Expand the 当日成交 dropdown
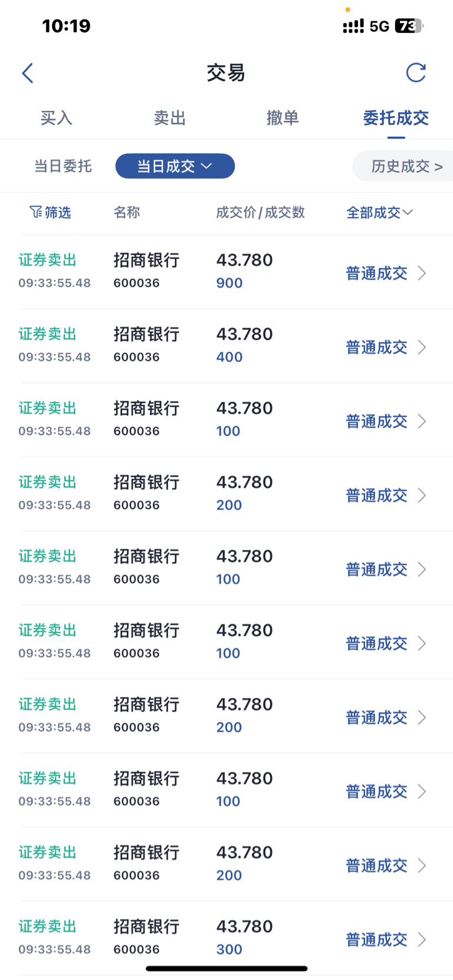The width and height of the screenshot is (453, 980). (175, 166)
